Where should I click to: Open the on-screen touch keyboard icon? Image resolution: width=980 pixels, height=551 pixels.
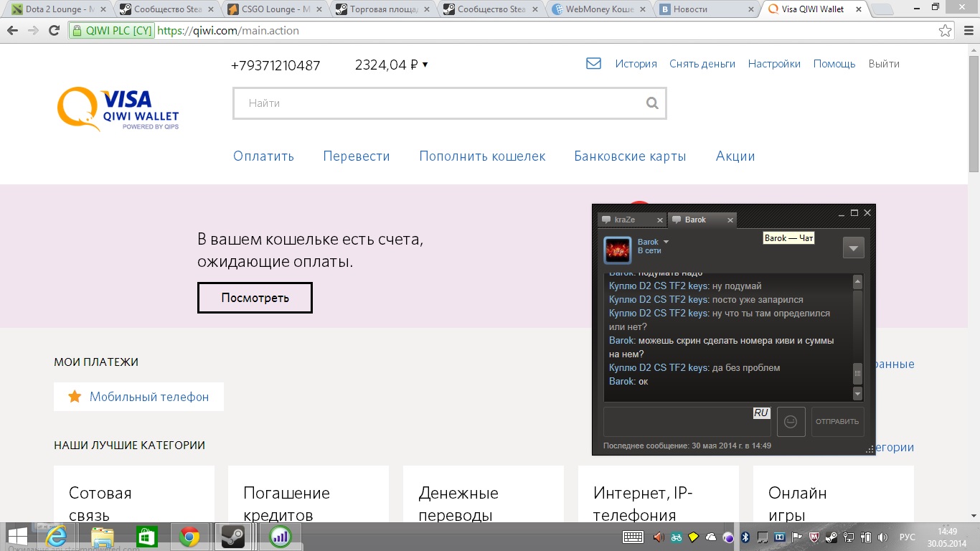(633, 537)
